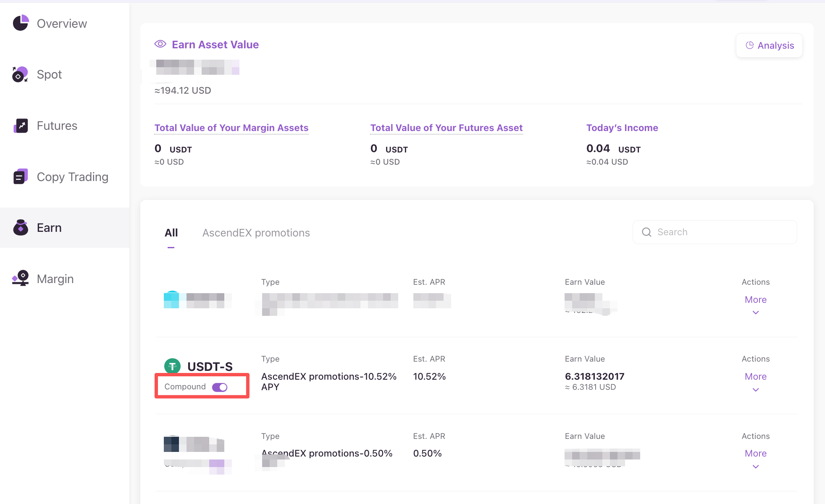Click the Margin scale icon

click(20, 278)
